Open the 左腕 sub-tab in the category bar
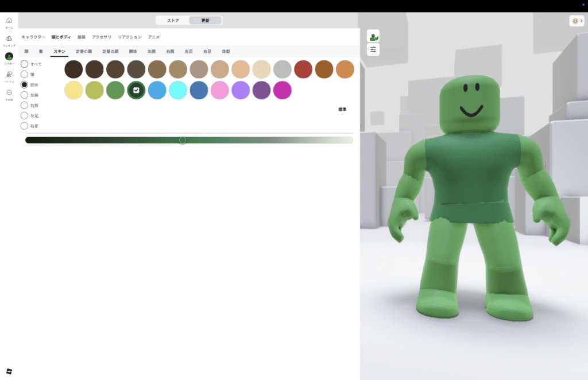The height and width of the screenshot is (380, 588). [x=152, y=51]
